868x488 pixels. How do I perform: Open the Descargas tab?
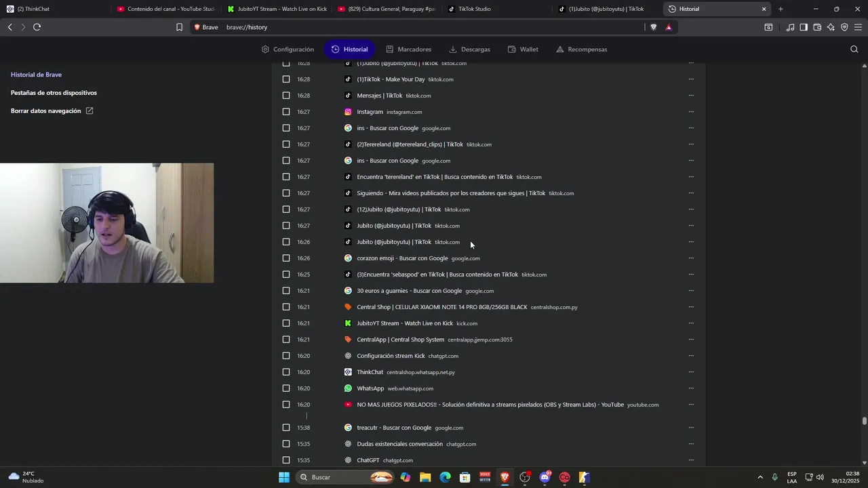(469, 49)
